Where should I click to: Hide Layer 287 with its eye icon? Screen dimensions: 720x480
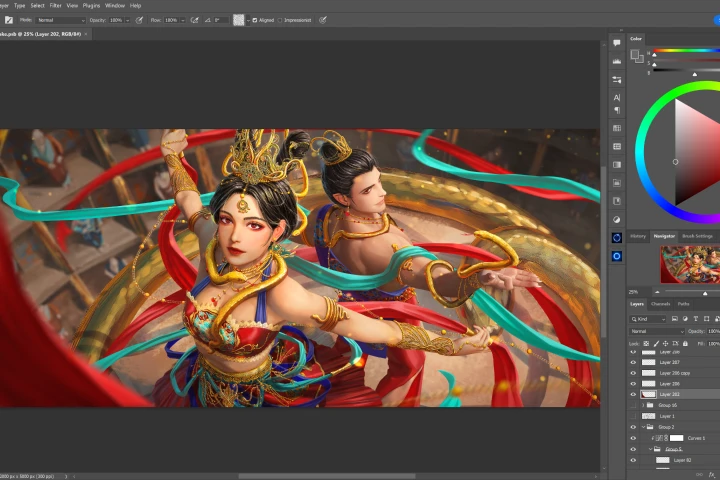(633, 362)
